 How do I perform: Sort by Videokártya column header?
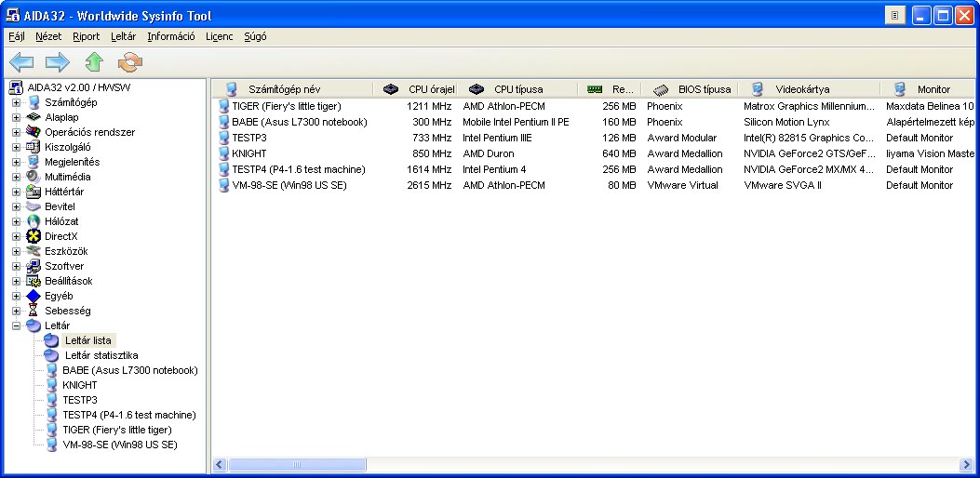click(809, 89)
